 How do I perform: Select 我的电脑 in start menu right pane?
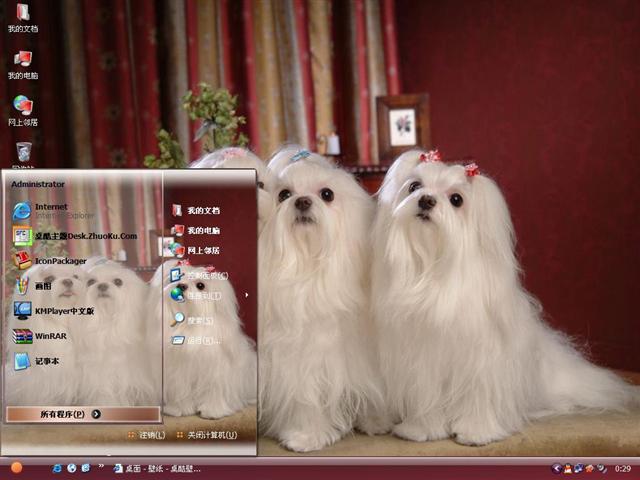point(196,231)
